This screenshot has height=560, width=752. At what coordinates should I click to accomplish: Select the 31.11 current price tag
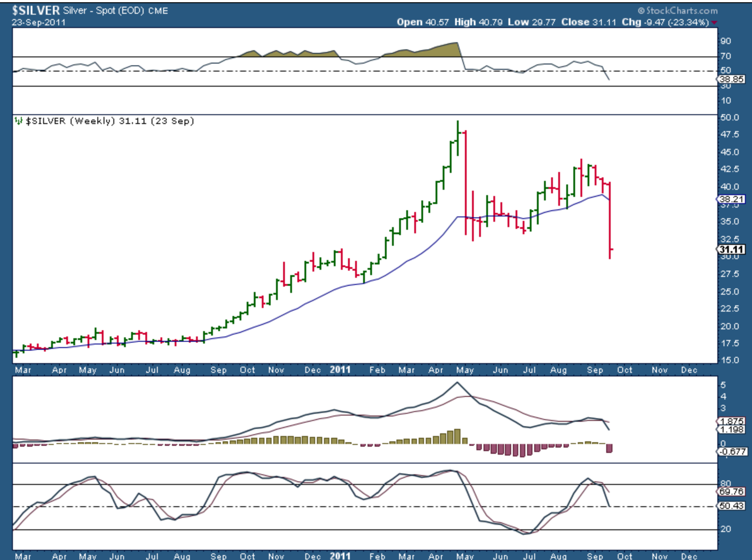(x=732, y=250)
